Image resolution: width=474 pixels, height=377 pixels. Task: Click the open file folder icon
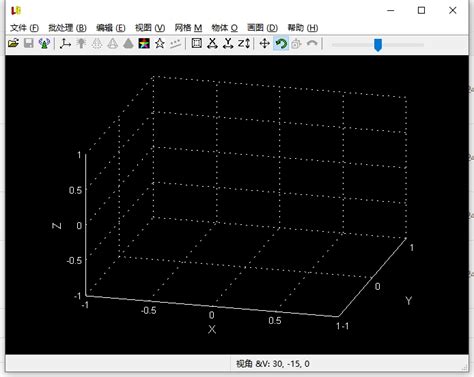13,43
